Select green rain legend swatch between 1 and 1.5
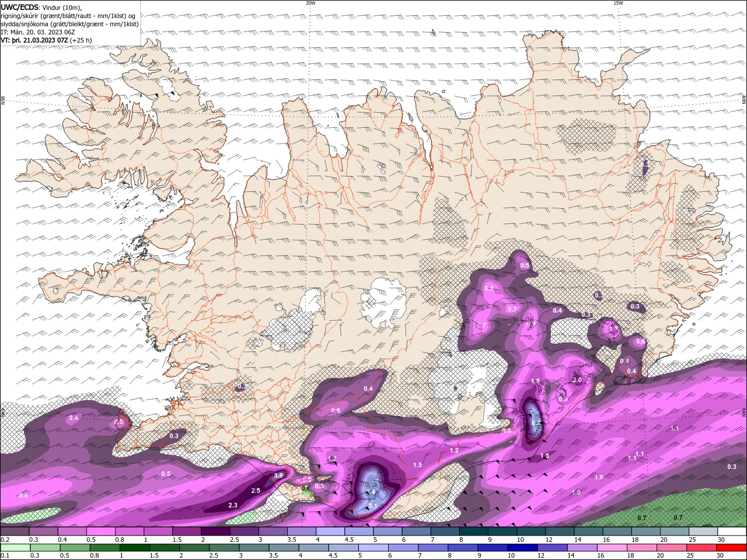This screenshot has width=747, height=560. pos(135,548)
